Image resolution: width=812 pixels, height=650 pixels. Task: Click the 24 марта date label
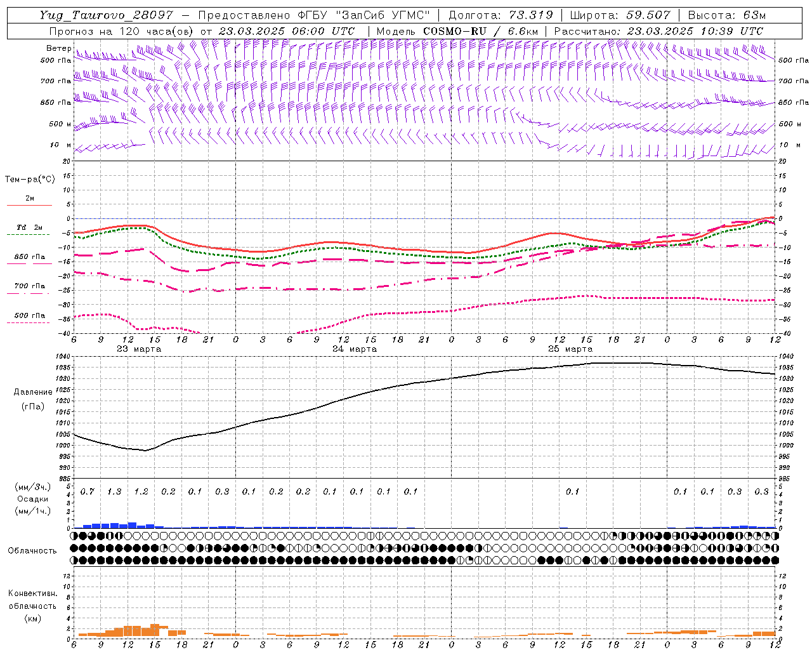pyautogui.click(x=355, y=349)
